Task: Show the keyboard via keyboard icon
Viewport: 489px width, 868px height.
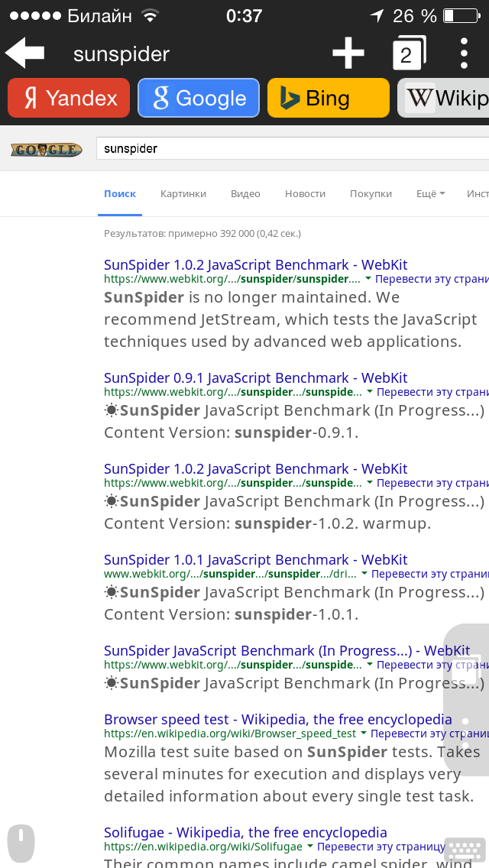Action: (x=466, y=849)
